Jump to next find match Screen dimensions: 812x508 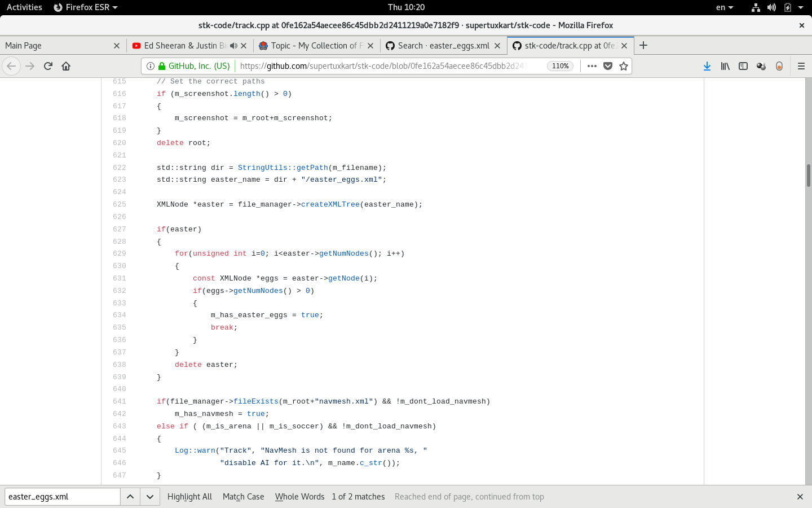click(x=150, y=497)
